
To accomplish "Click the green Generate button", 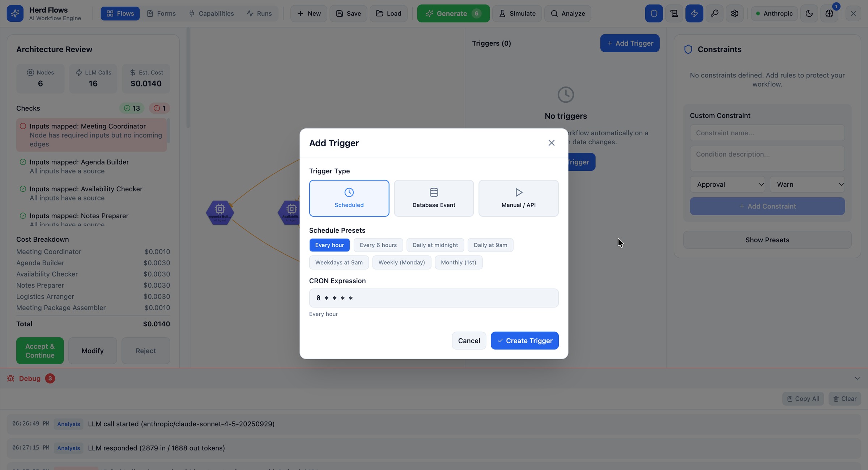I will [x=453, y=13].
